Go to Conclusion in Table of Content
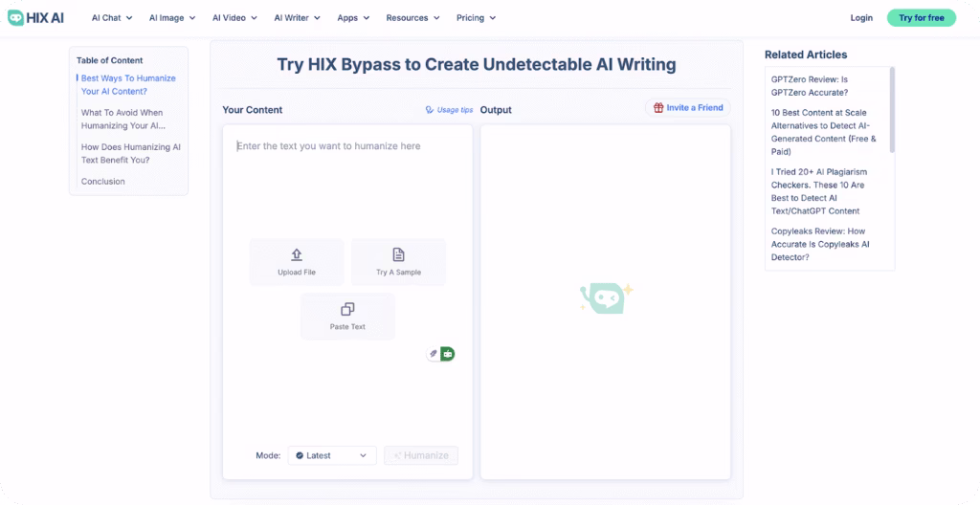 pyautogui.click(x=103, y=182)
